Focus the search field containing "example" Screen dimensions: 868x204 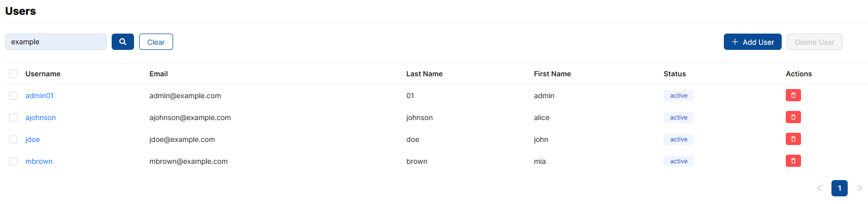tap(56, 42)
